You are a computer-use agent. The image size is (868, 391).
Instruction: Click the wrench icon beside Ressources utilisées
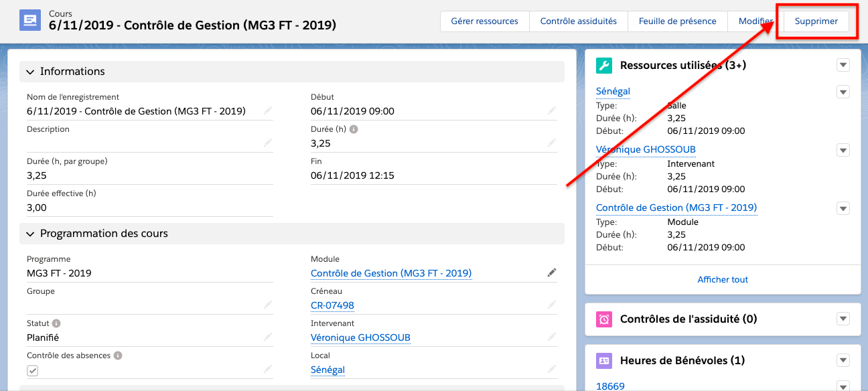pyautogui.click(x=604, y=65)
